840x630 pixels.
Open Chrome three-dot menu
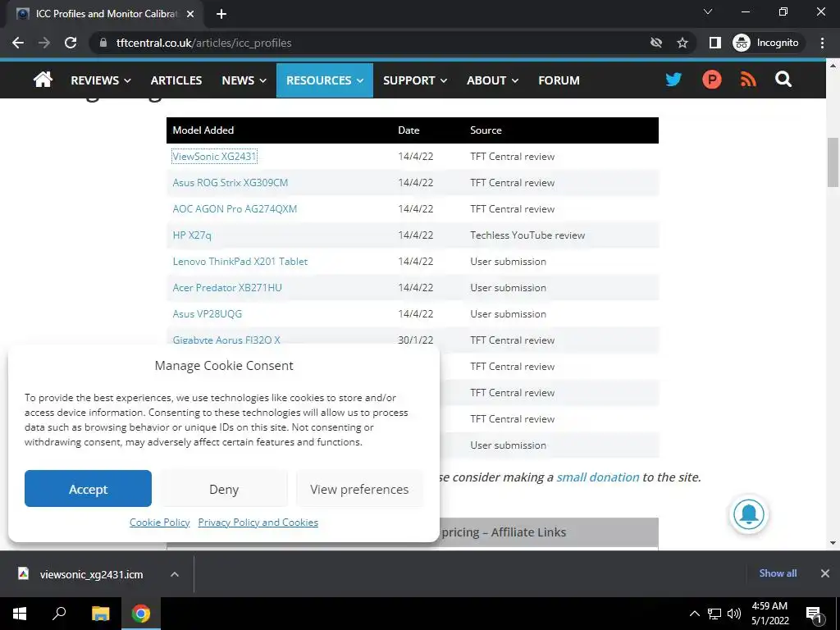822,43
